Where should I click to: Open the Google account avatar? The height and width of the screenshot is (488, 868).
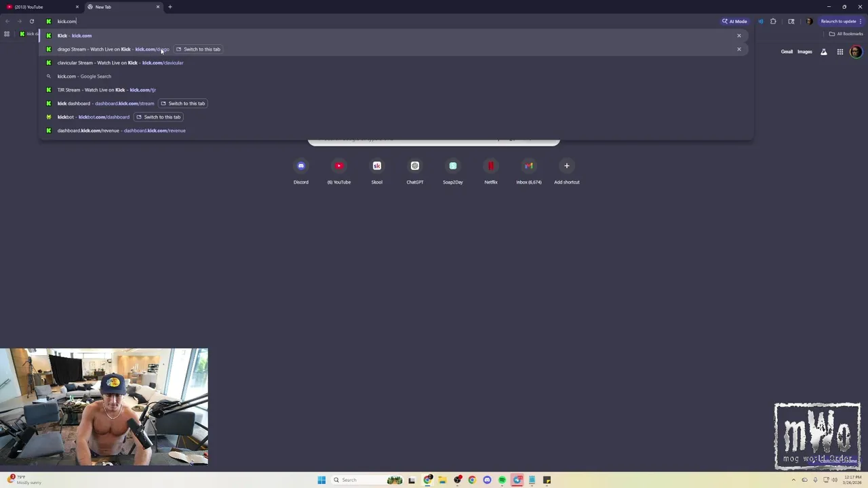[x=856, y=52]
